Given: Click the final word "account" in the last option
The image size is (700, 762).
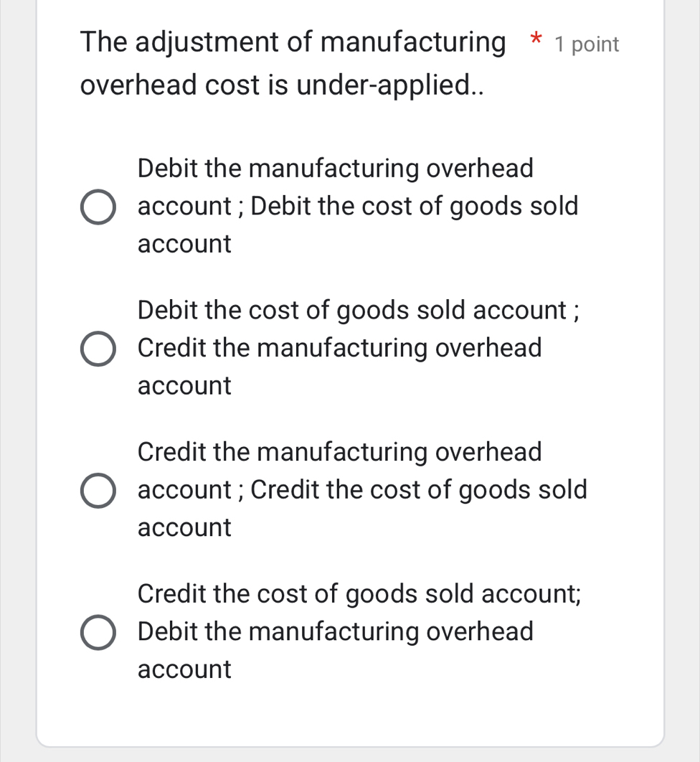Looking at the screenshot, I should pyautogui.click(x=184, y=670).
